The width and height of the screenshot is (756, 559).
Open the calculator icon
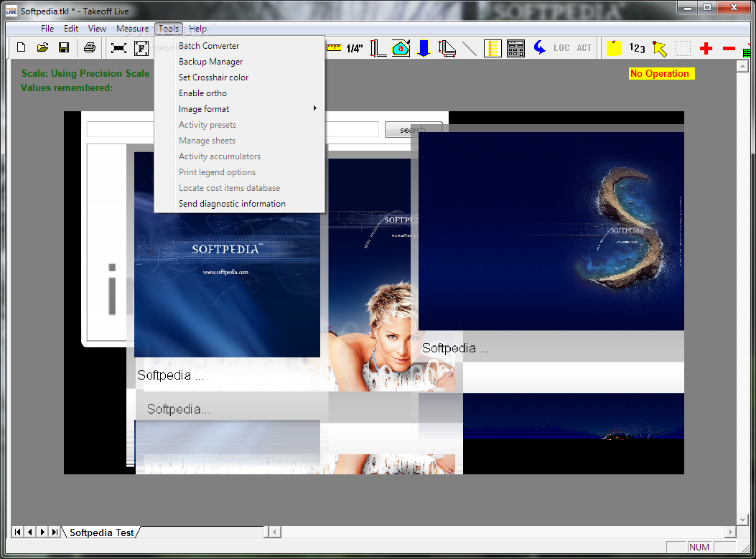516,48
